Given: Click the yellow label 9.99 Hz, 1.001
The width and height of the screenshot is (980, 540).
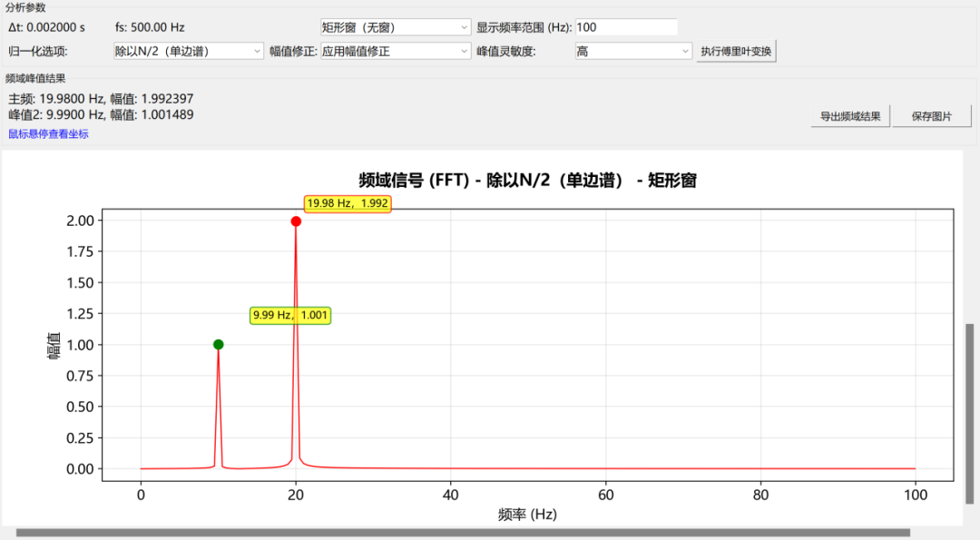Looking at the screenshot, I should tap(290, 315).
